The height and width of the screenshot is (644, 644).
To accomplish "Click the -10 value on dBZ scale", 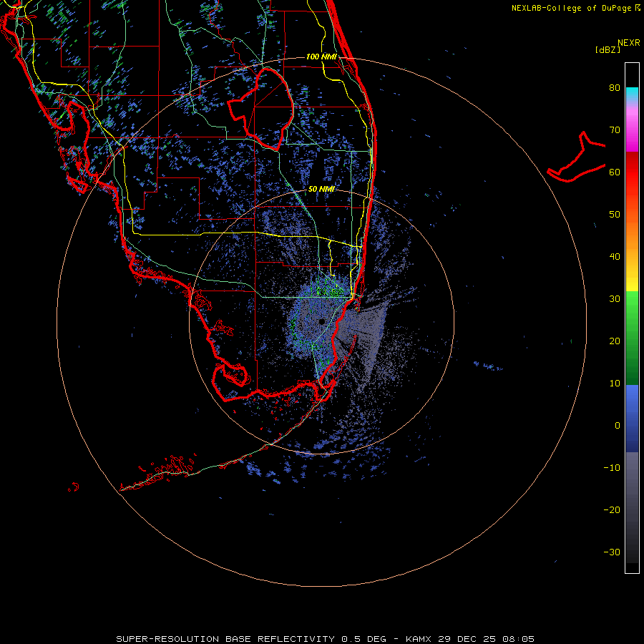I will (612, 468).
